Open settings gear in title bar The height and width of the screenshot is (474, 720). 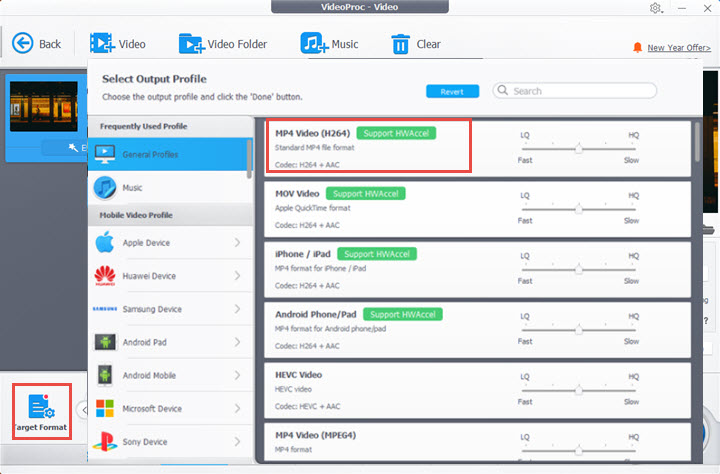pyautogui.click(x=655, y=8)
